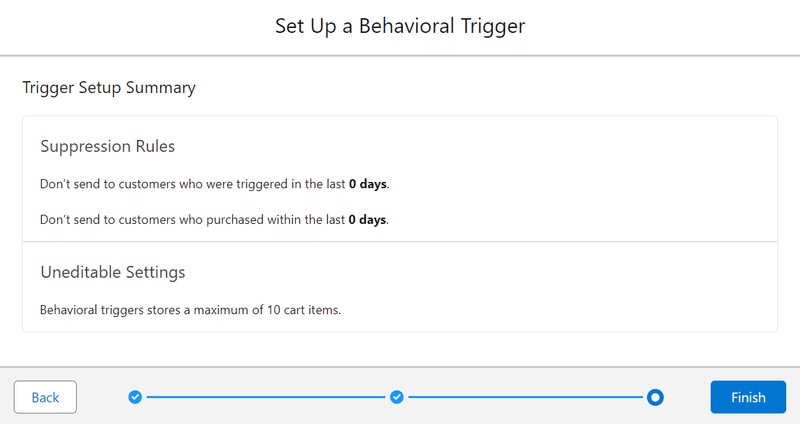Click the Suppression Rules heading
Screen dimensions: 800x424
click(108, 146)
